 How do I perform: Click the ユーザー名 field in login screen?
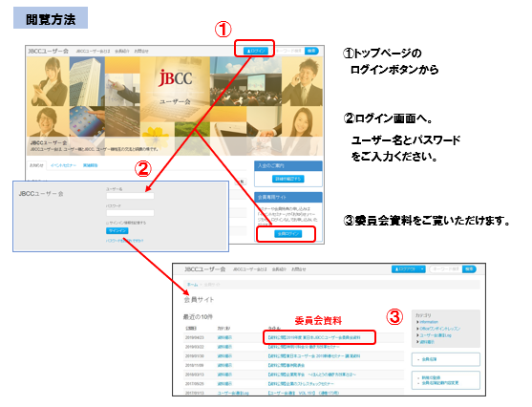point(130,196)
